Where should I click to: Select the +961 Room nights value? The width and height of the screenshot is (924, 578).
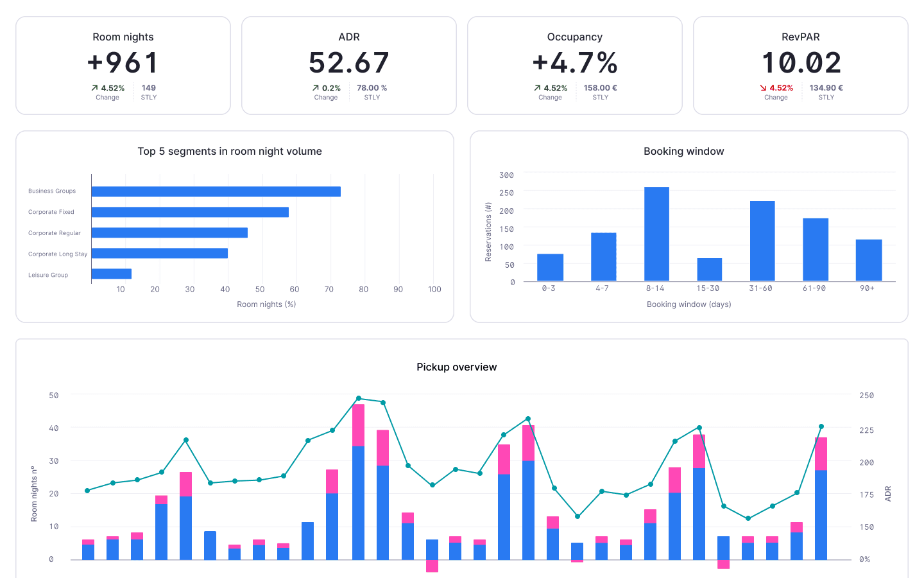tap(123, 63)
